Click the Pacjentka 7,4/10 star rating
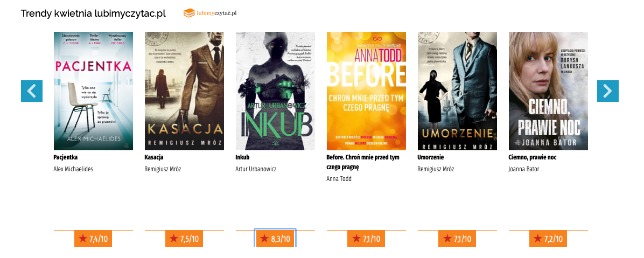The height and width of the screenshot is (258, 644). click(x=93, y=239)
